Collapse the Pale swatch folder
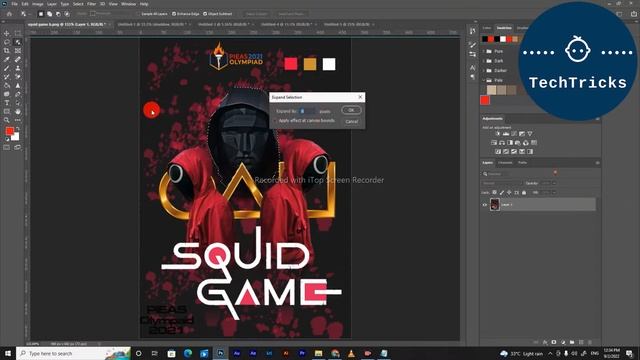Image resolution: width=640 pixels, height=360 pixels. [x=484, y=80]
